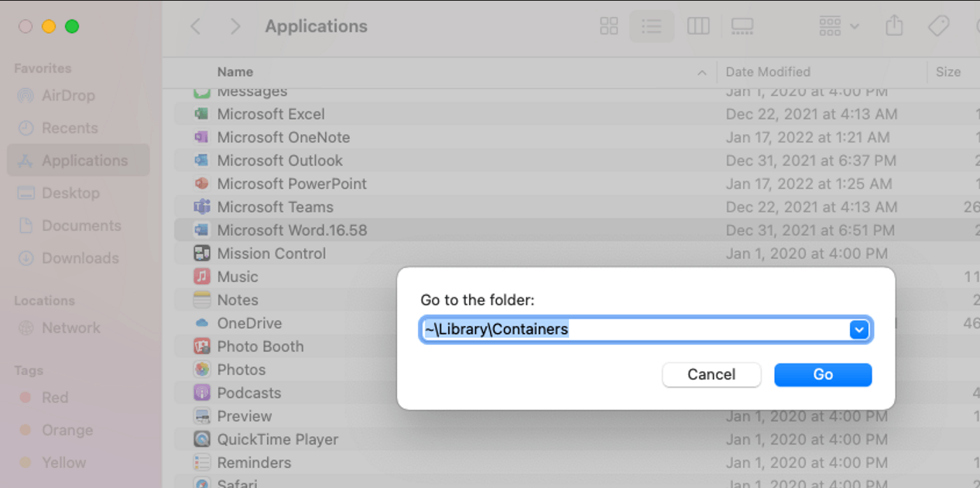Image resolution: width=980 pixels, height=488 pixels.
Task: Click the Edit Tags icon in the toolbar
Action: point(938,26)
